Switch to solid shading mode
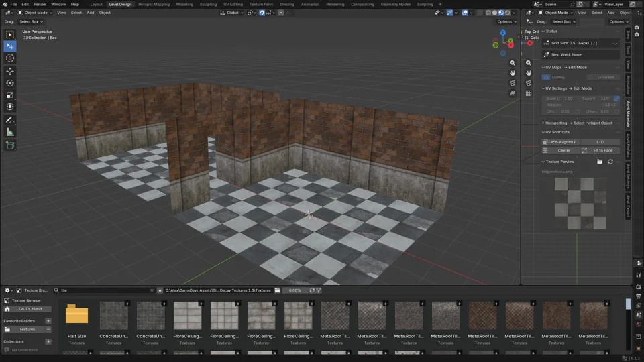This screenshot has height=362, width=644. point(495,13)
